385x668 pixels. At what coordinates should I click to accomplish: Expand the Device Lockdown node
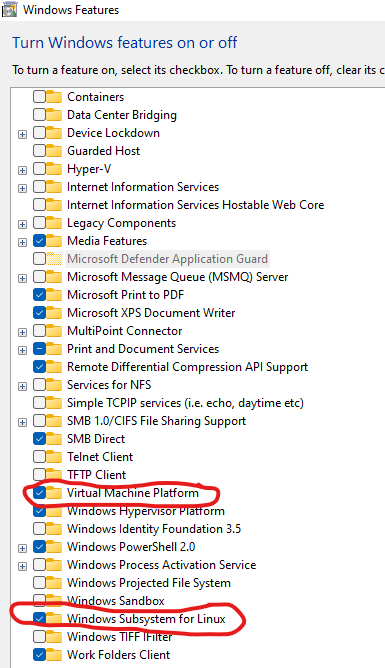pyautogui.click(x=23, y=134)
